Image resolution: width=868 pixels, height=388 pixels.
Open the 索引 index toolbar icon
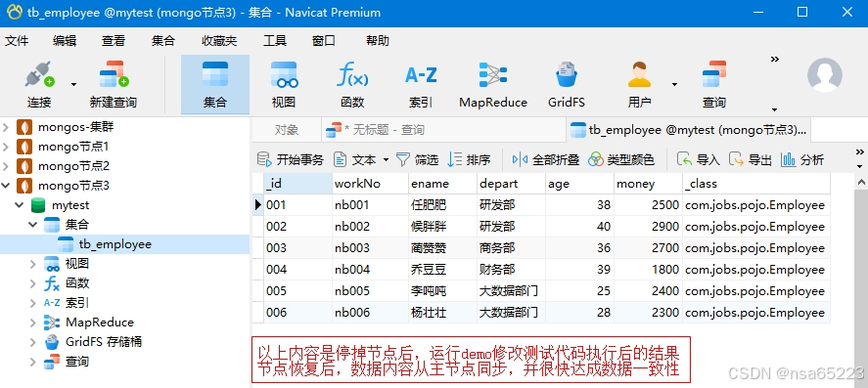tap(421, 85)
